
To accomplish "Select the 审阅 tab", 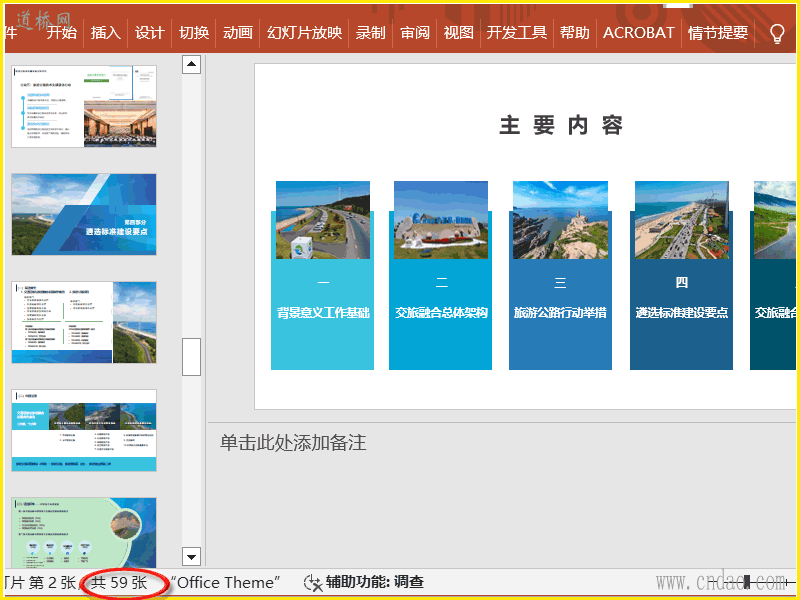I will pyautogui.click(x=415, y=33).
